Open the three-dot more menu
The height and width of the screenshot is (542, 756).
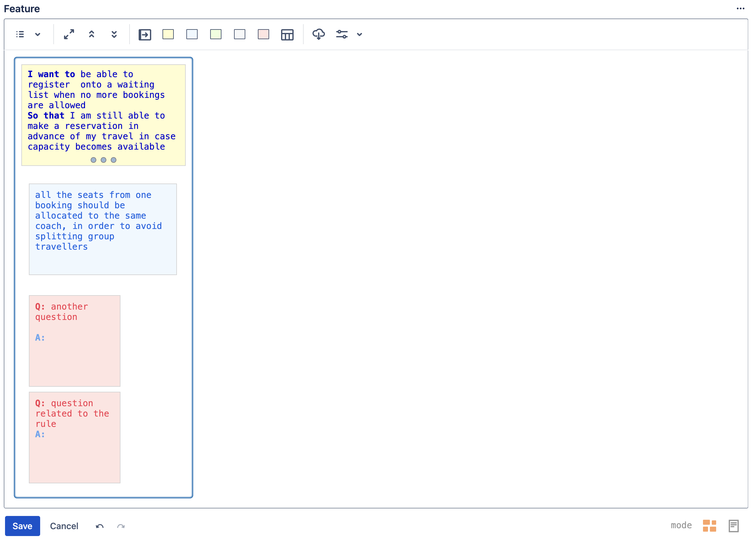741,9
